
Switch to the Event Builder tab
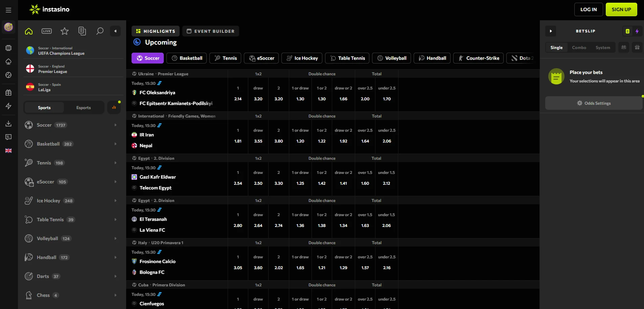210,31
